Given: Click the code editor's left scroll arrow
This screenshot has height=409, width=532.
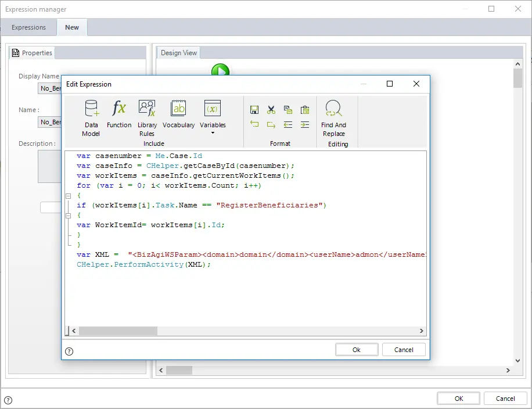Looking at the screenshot, I should pos(74,331).
